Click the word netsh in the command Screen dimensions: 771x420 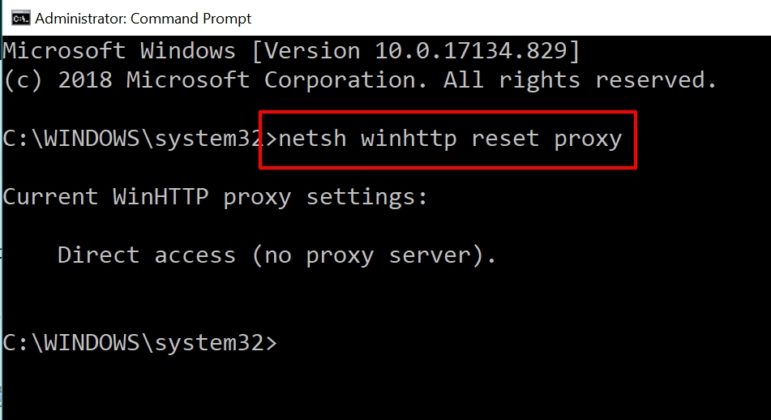[x=312, y=138]
